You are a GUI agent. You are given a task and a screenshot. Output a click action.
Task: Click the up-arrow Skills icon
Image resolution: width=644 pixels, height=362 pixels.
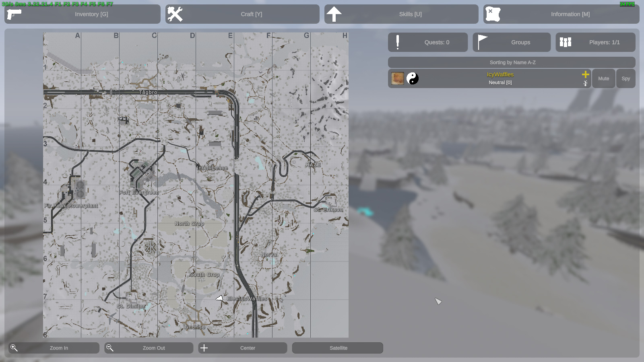[334, 14]
